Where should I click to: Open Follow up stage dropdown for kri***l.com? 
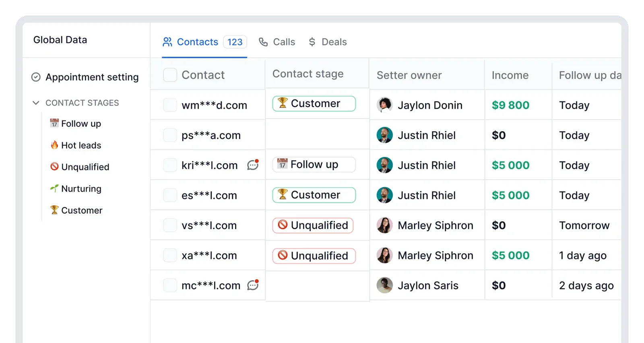314,164
